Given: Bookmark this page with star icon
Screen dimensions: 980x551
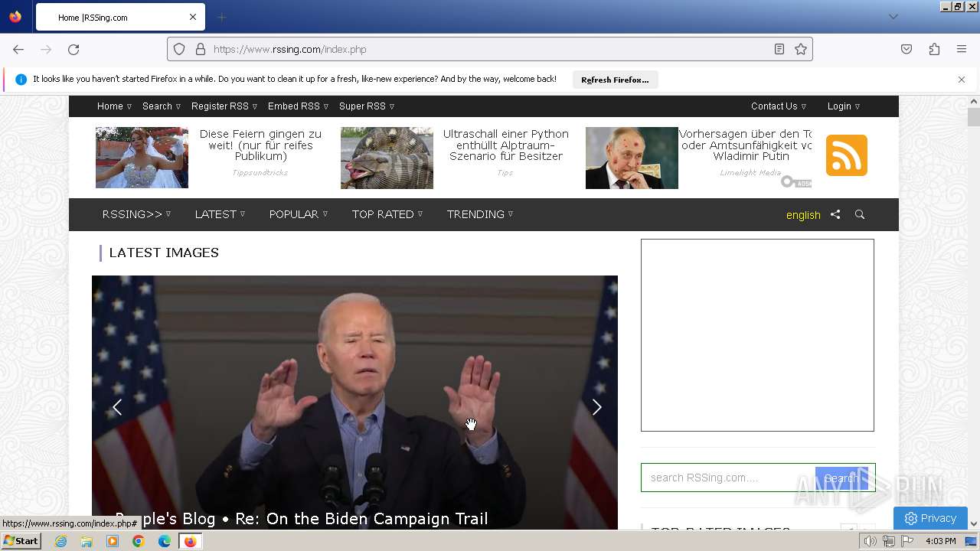Looking at the screenshot, I should pyautogui.click(x=801, y=49).
